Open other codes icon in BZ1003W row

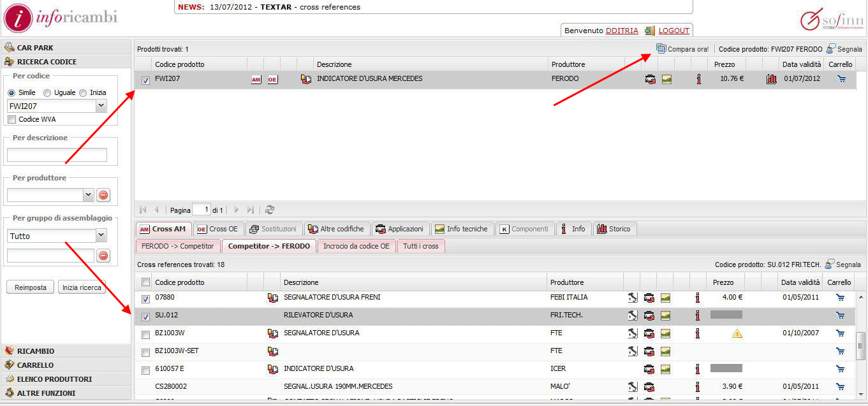pos(273,333)
